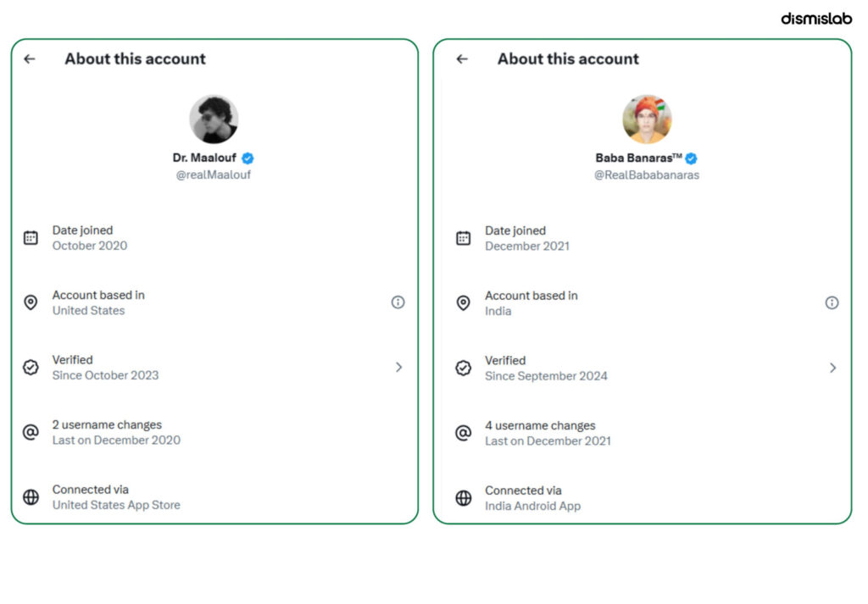The image size is (868, 604).
Task: Expand Verified Since September 2024 chevron
Action: coord(832,368)
